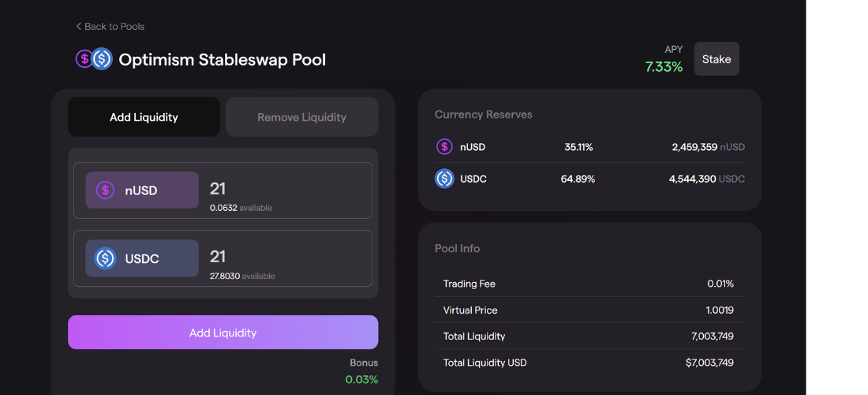Select the USDC token selector label
This screenshot has width=868, height=395.
[142, 258]
